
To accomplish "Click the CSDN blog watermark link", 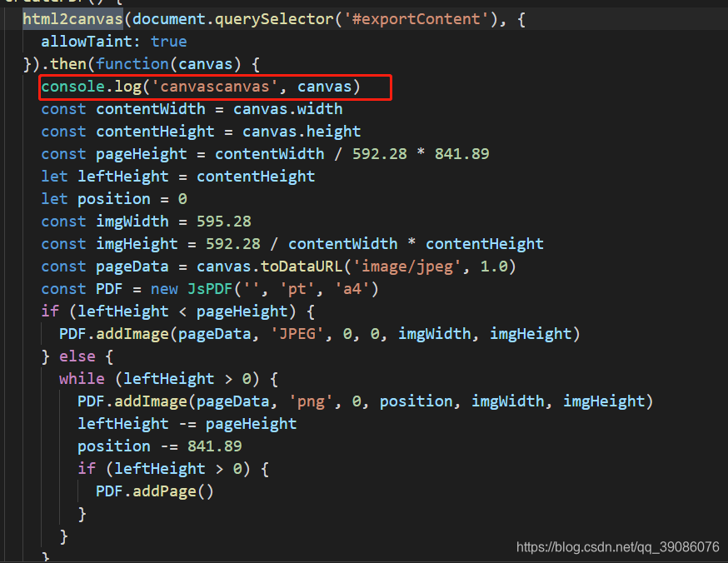I will 618,547.
